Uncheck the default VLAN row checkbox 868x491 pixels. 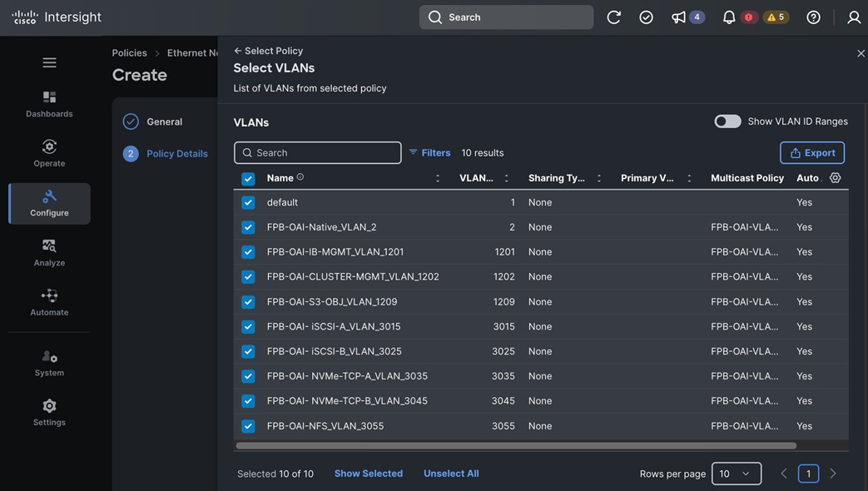pos(248,202)
